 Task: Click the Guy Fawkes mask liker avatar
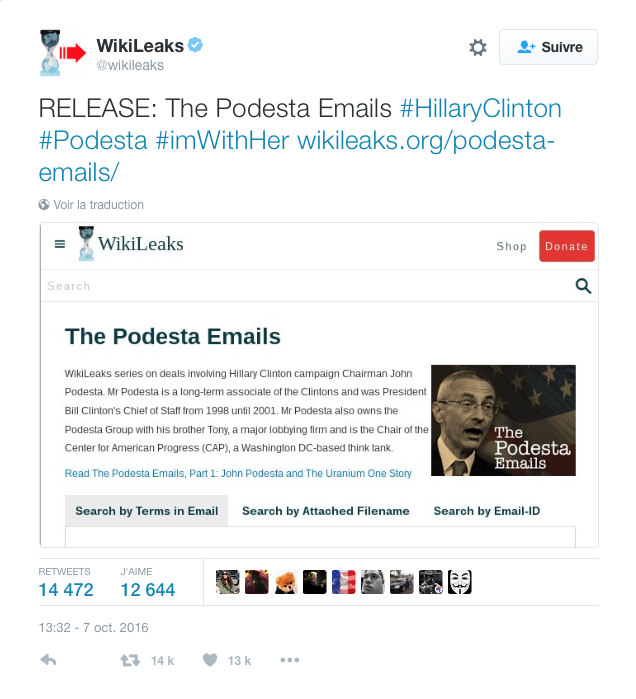coord(460,582)
